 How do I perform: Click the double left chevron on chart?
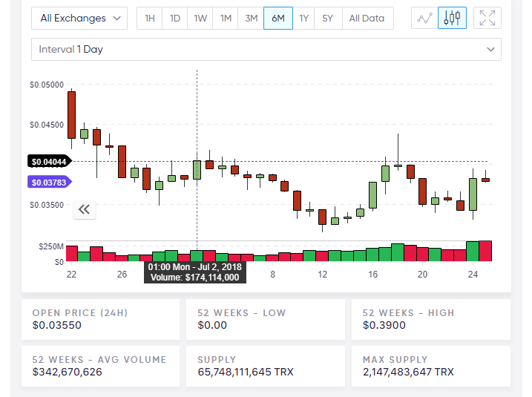[84, 209]
